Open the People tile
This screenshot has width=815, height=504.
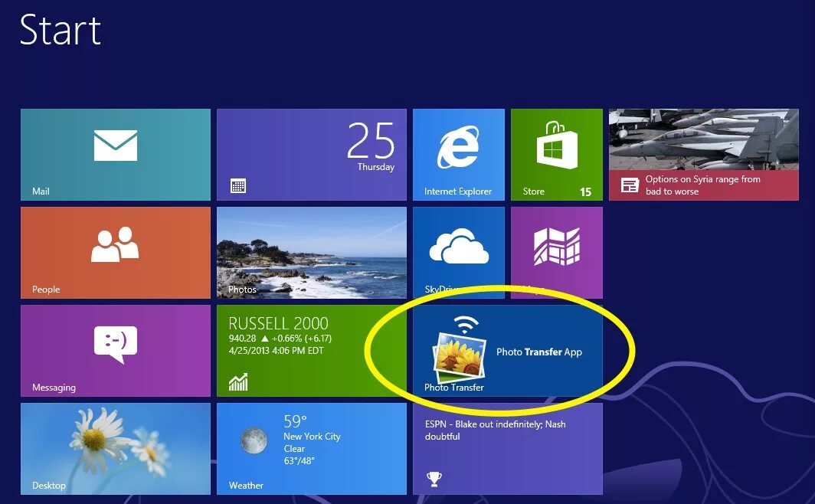116,253
